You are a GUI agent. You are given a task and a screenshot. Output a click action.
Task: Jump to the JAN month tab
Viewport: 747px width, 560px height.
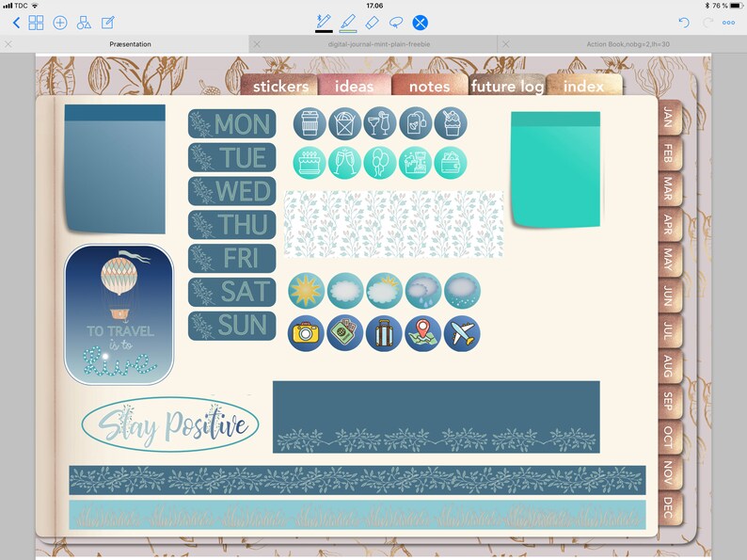[x=670, y=118]
